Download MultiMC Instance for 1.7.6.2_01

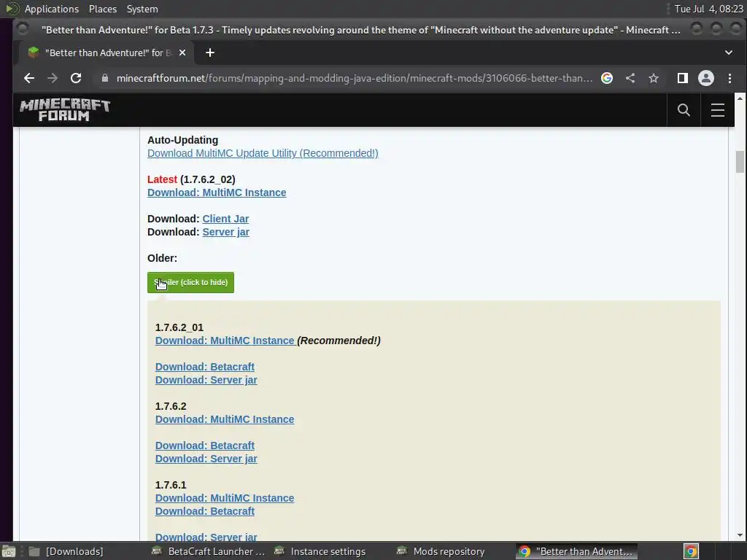pyautogui.click(x=225, y=341)
